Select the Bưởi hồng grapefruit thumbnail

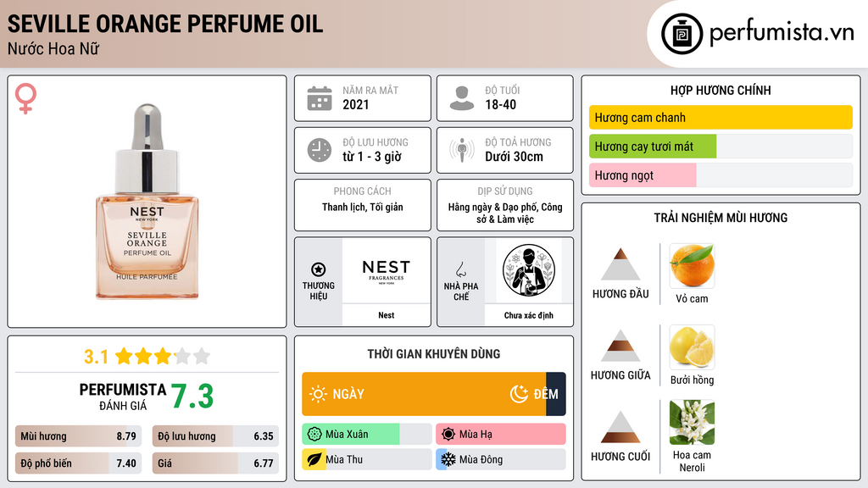coord(692,347)
